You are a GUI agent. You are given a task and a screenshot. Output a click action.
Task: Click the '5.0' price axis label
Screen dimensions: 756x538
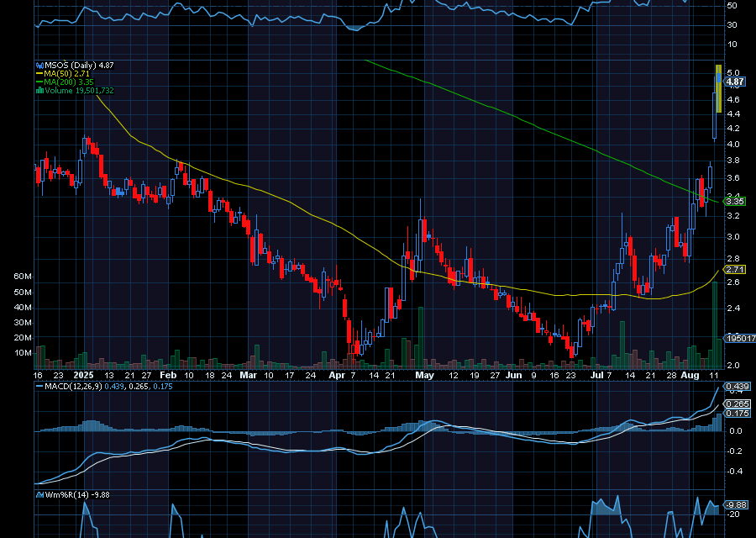732,73
